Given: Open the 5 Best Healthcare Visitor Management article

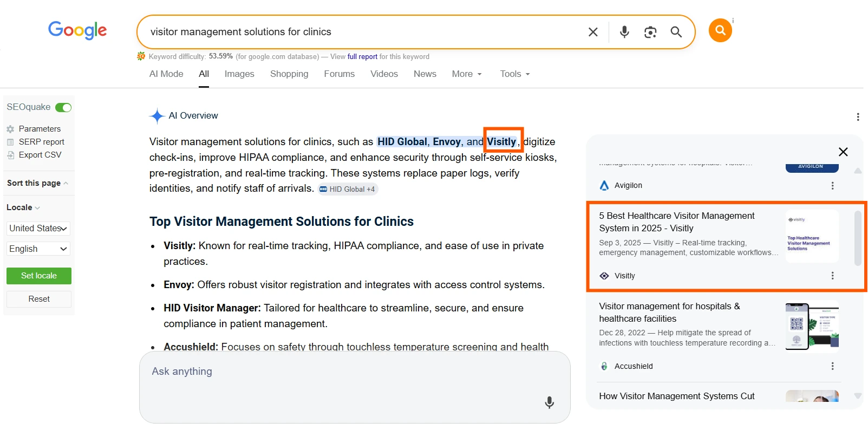Looking at the screenshot, I should (x=677, y=222).
